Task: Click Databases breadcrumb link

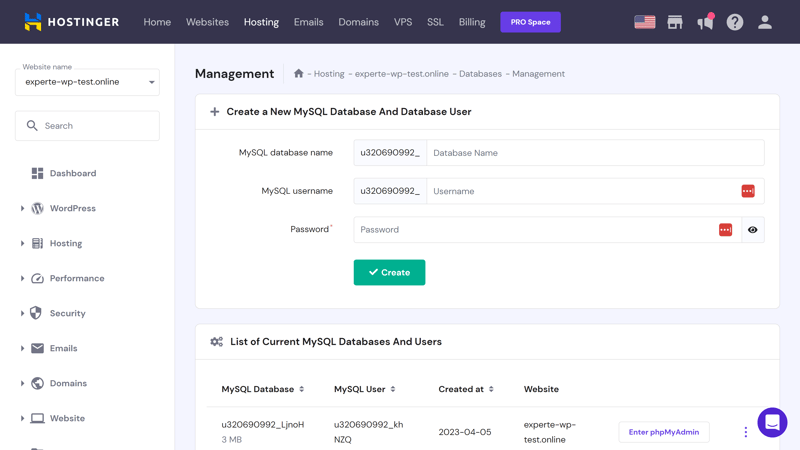Action: (480, 74)
